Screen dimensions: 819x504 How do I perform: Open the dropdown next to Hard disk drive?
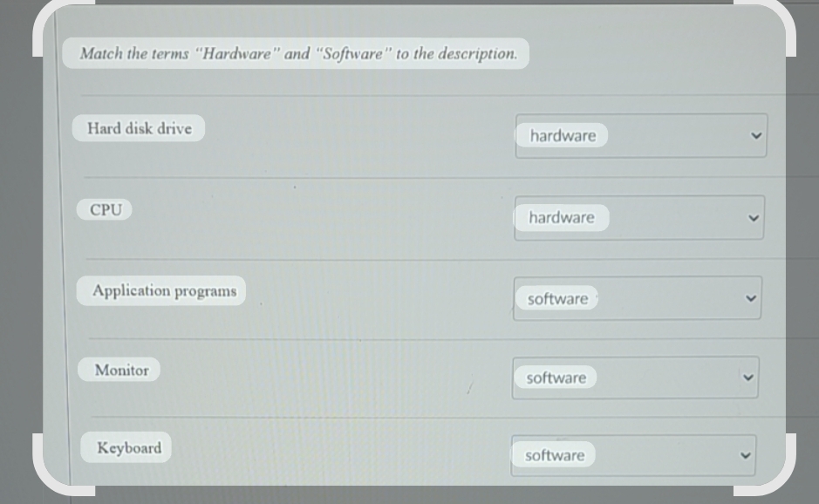[641, 136]
